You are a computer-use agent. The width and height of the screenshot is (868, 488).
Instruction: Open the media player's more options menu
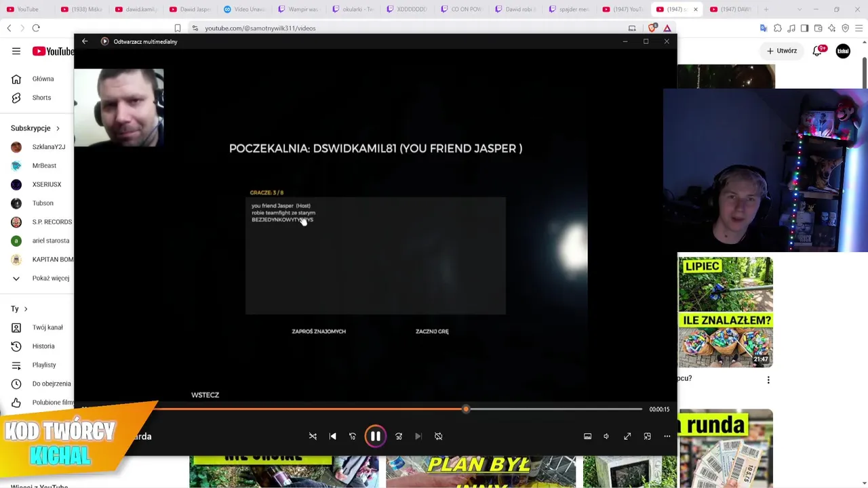667,436
